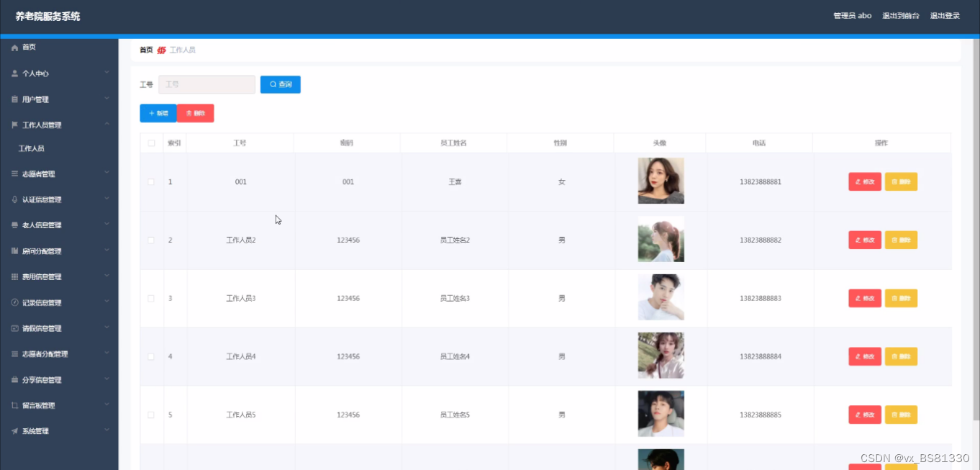Screen dimensions: 980x470
Task: Check the checkbox for 工作人员2 row
Action: tap(151, 240)
